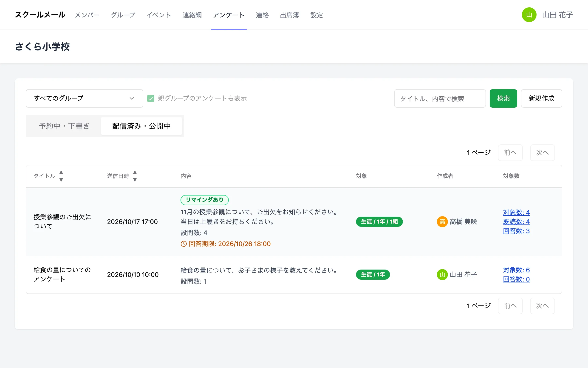Open 対象数: 4 link
The width and height of the screenshot is (588, 368).
click(516, 213)
